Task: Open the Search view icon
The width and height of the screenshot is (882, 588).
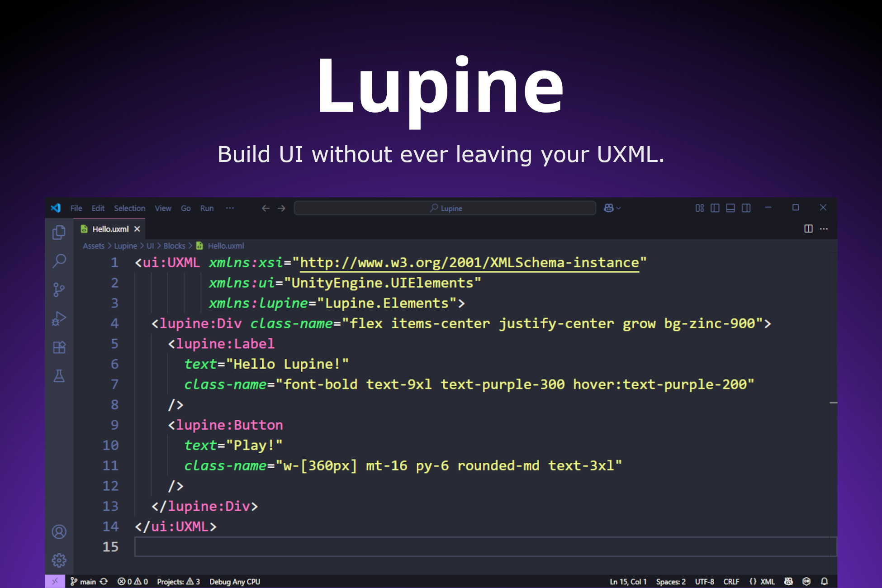Action: point(59,261)
